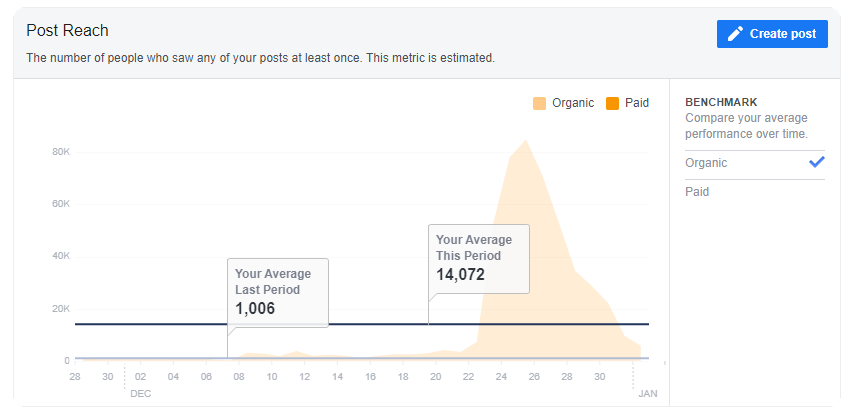Select the Paid benchmark option
The height and width of the screenshot is (417, 855).
[755, 192]
